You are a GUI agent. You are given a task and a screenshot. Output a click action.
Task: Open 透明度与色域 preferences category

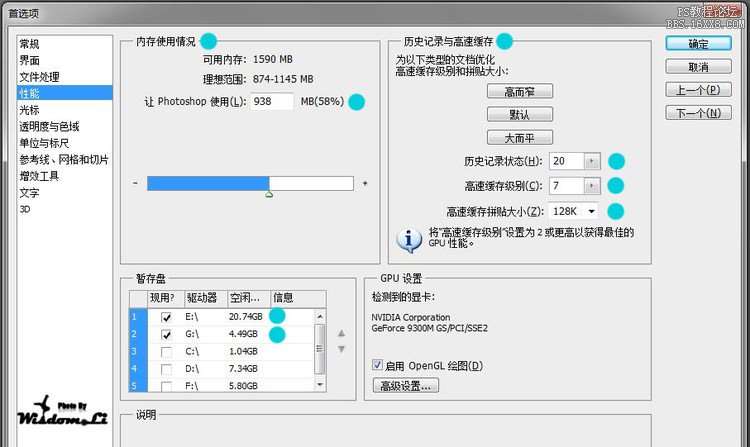(49, 127)
